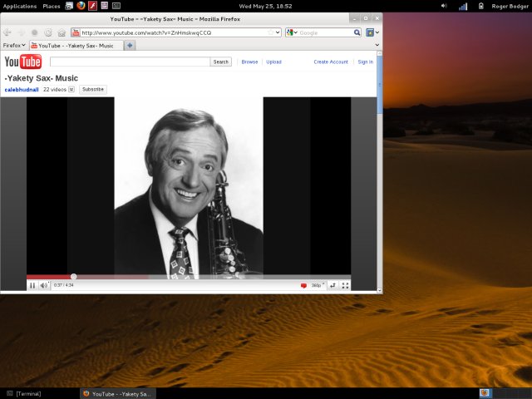Go to the Firefox home page icon
Viewport: 532px width, 399px height.
[x=61, y=32]
